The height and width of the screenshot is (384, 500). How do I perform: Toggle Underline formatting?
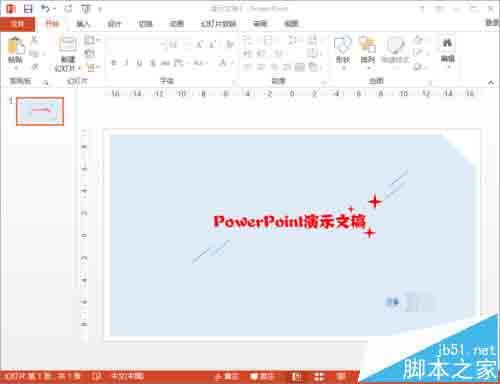[x=139, y=63]
